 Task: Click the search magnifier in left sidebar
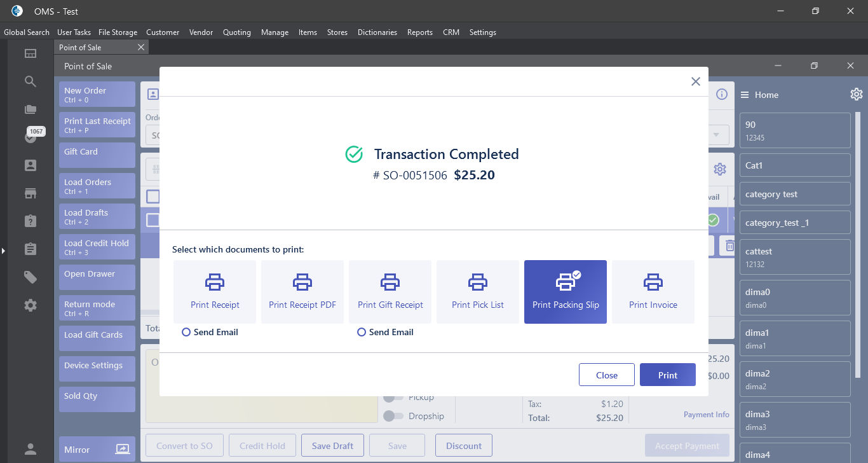point(31,81)
